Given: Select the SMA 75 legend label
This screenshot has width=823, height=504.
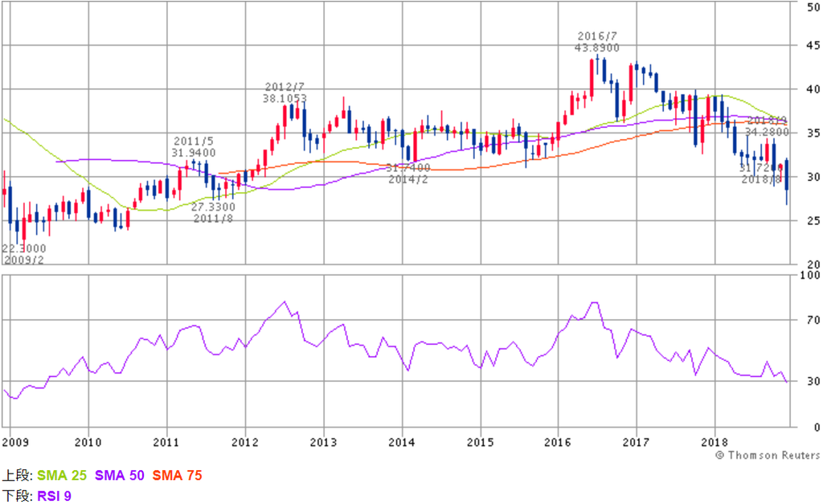Looking at the screenshot, I should (x=177, y=475).
